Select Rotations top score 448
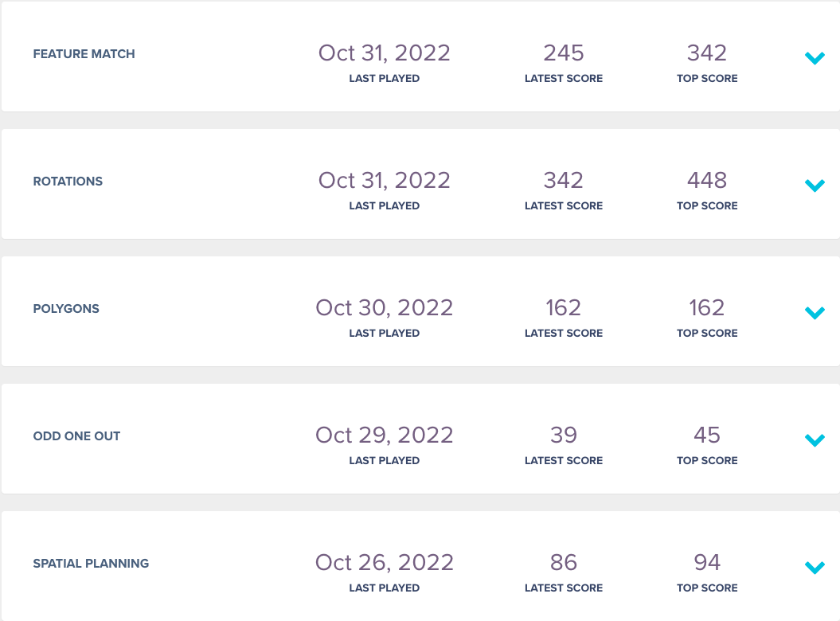This screenshot has width=840, height=621. [x=707, y=181]
